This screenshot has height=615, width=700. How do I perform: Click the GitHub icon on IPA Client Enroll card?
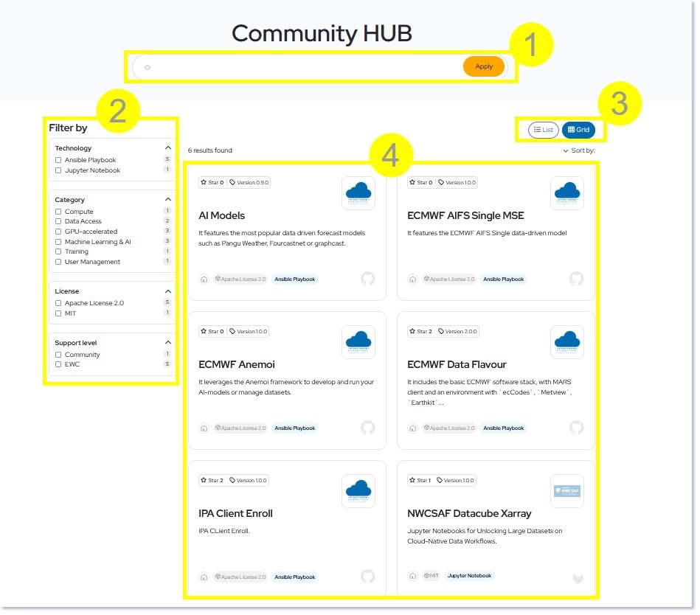pos(368,577)
